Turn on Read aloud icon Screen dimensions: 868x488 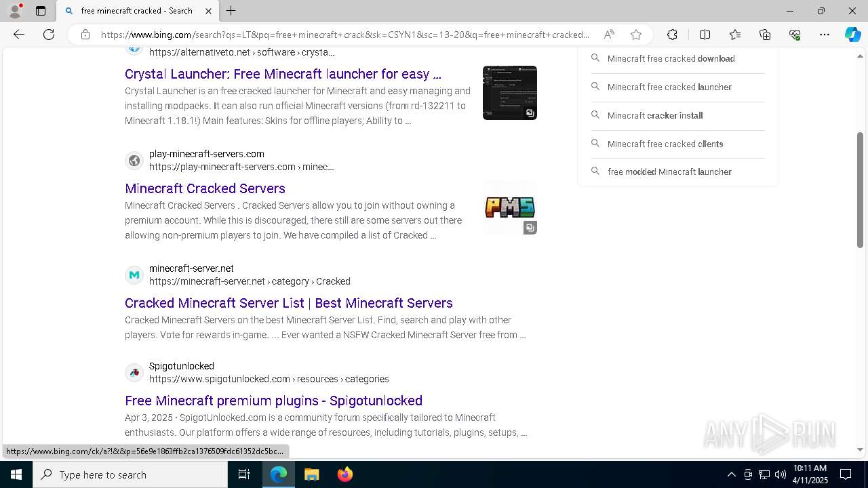[x=609, y=35]
